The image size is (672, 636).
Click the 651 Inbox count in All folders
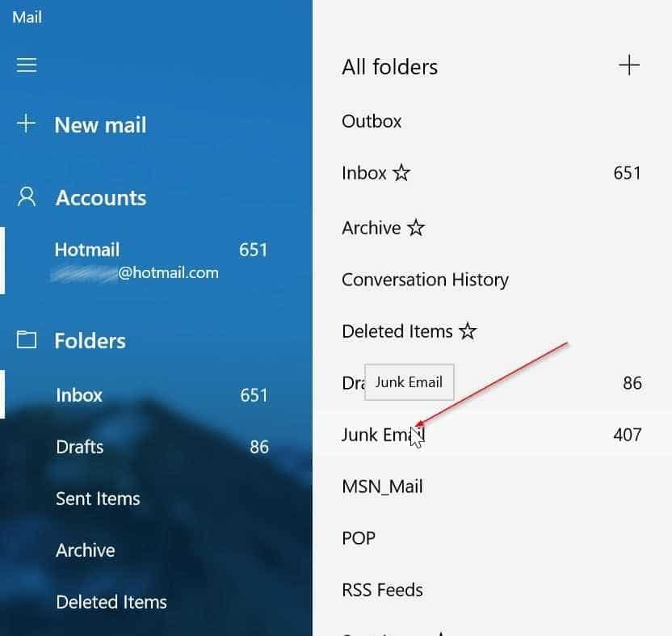[x=628, y=173]
